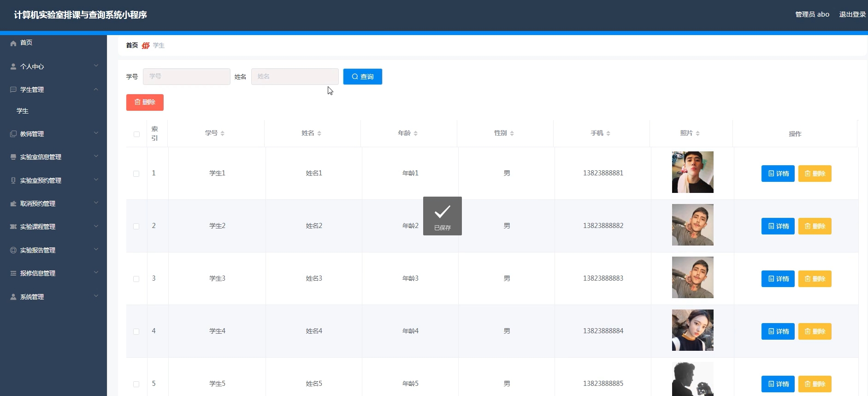
Task: Click the person icon beside 个人中心
Action: tap(13, 66)
